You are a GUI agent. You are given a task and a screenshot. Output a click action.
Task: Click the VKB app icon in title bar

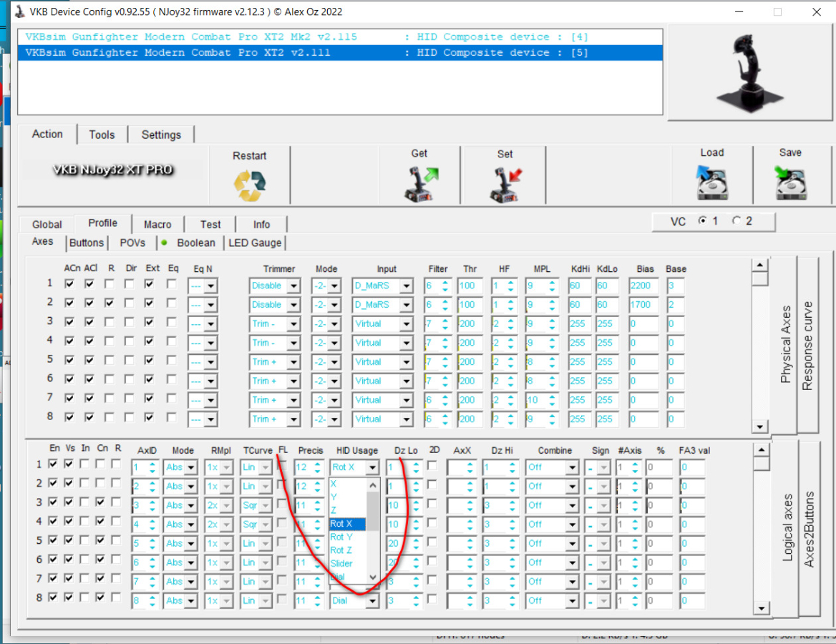click(x=20, y=11)
